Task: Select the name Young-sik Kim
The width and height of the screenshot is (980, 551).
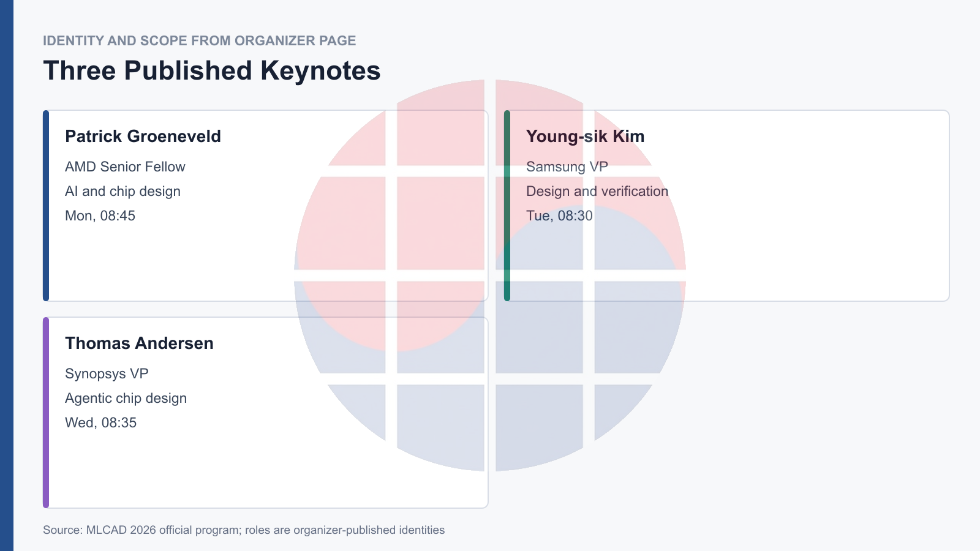Action: tap(585, 136)
